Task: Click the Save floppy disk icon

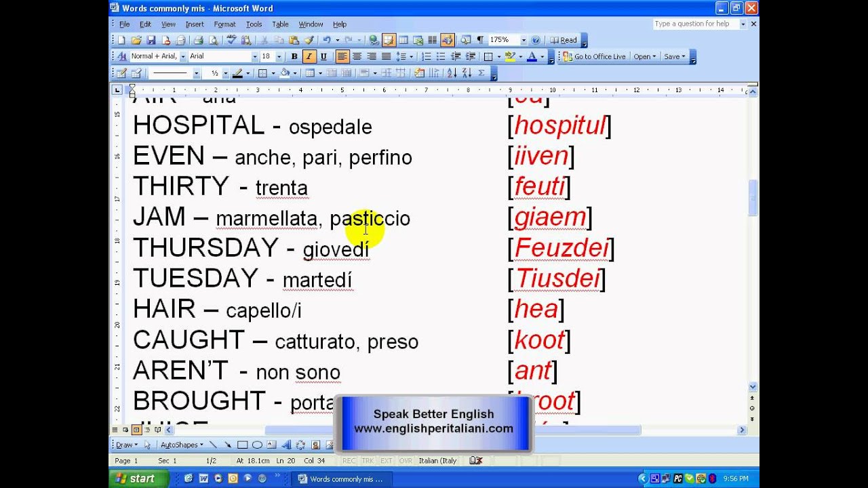Action: (x=151, y=40)
